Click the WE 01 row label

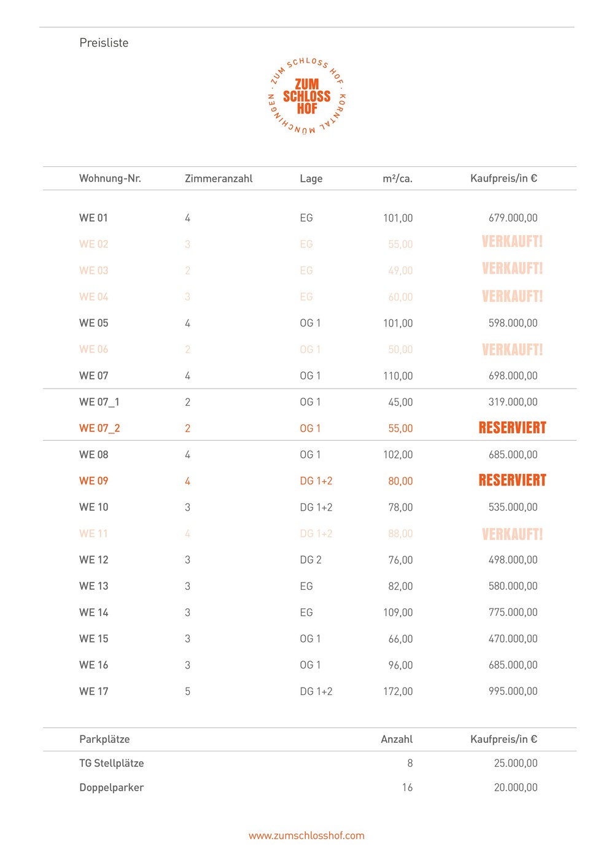pos(93,218)
